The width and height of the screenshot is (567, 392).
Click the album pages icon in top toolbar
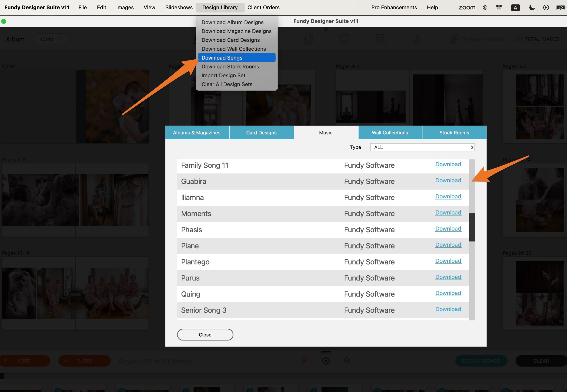pyautogui.click(x=309, y=39)
